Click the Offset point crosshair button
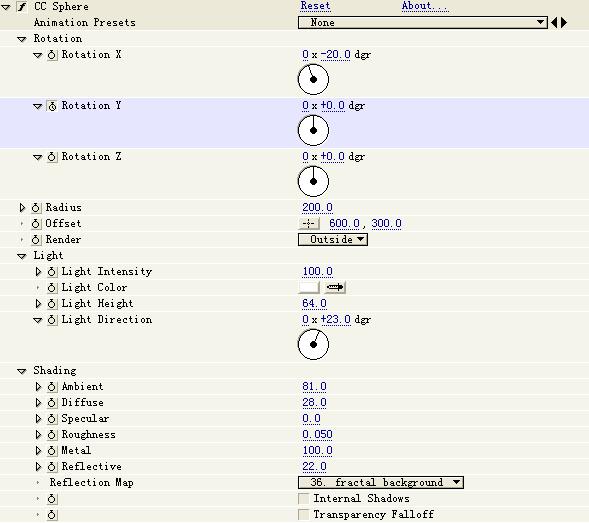This screenshot has height=523, width=589. tap(308, 224)
